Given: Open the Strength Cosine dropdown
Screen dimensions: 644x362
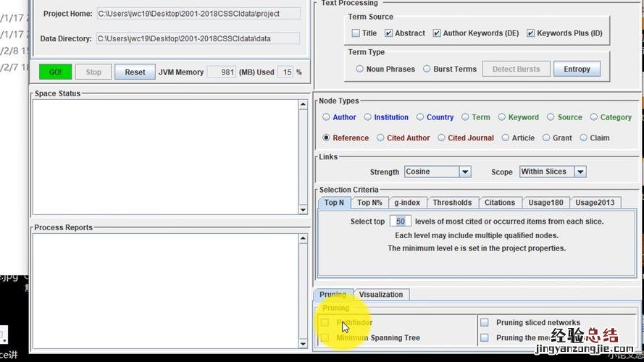Looking at the screenshot, I should coord(465,172).
